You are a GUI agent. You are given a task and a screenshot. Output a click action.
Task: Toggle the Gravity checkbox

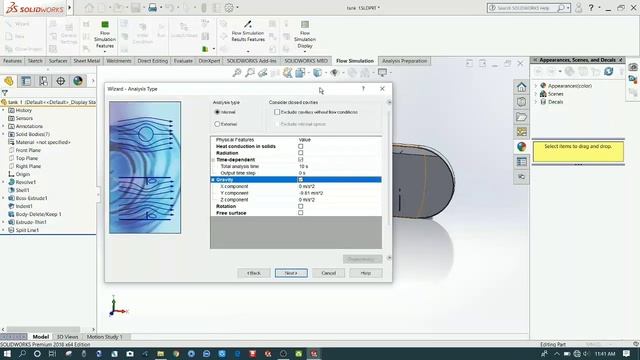pyautogui.click(x=301, y=180)
